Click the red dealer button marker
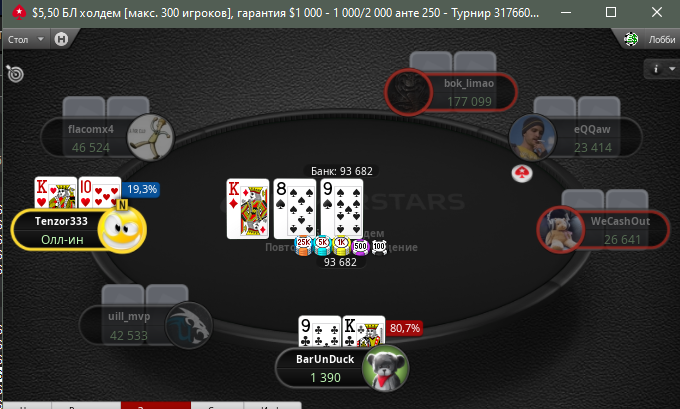This screenshot has width=680, height=409. (522, 174)
